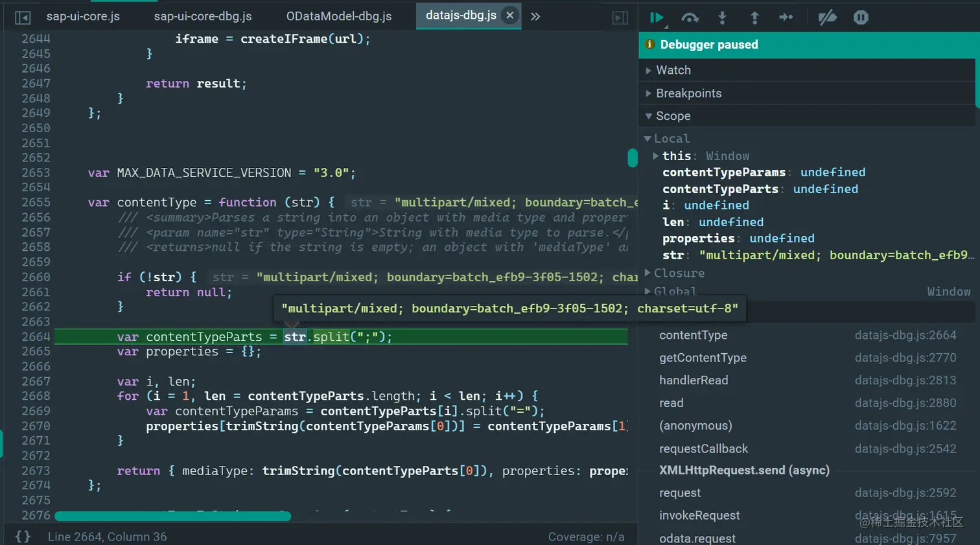Step over next function call

[690, 17]
